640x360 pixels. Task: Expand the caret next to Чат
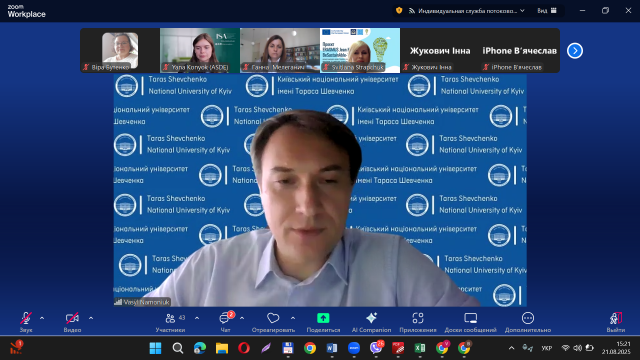pos(242,318)
